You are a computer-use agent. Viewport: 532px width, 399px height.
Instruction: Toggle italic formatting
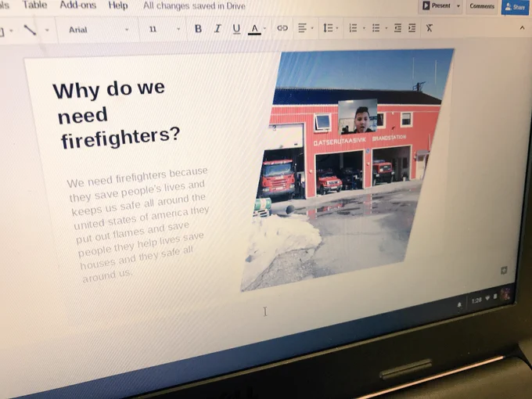217,29
